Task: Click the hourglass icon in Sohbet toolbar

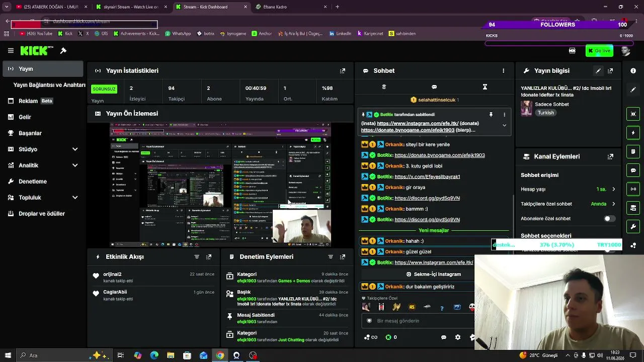Action: coord(485,87)
